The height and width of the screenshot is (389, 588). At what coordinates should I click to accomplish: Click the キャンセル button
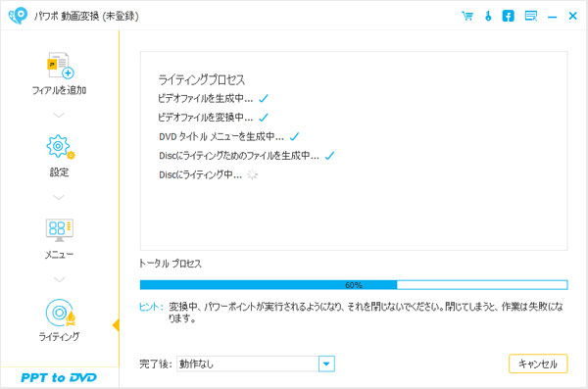538,364
